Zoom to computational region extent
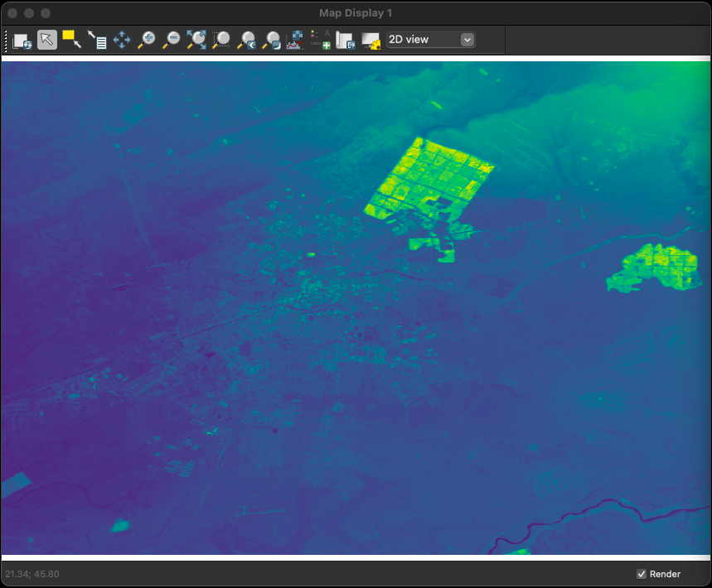Screen dimensions: 712x588 [x=221, y=39]
